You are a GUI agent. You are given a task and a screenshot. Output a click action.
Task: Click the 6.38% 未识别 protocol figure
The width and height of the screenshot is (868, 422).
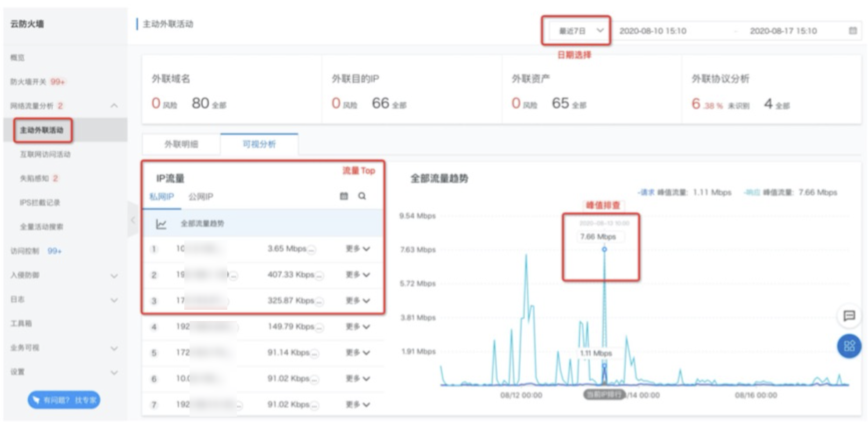721,104
